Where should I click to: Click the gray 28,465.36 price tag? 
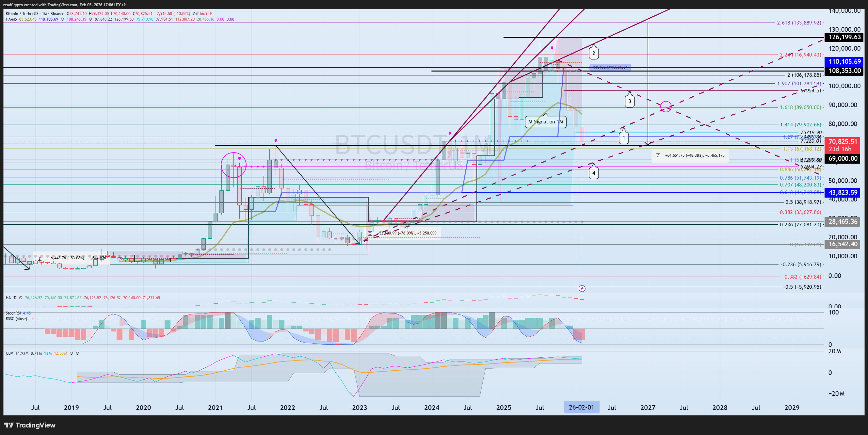tap(842, 222)
